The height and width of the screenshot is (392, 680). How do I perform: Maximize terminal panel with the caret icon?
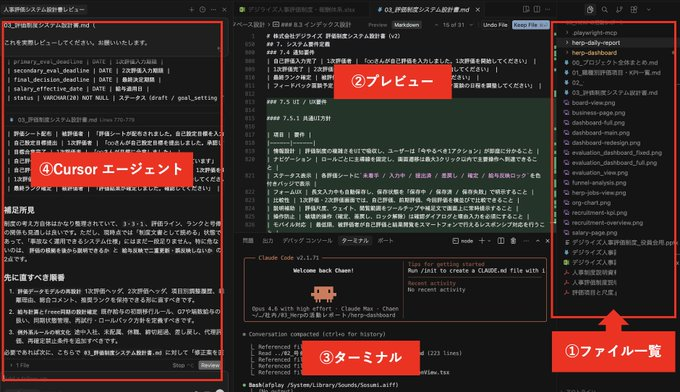tap(538, 241)
